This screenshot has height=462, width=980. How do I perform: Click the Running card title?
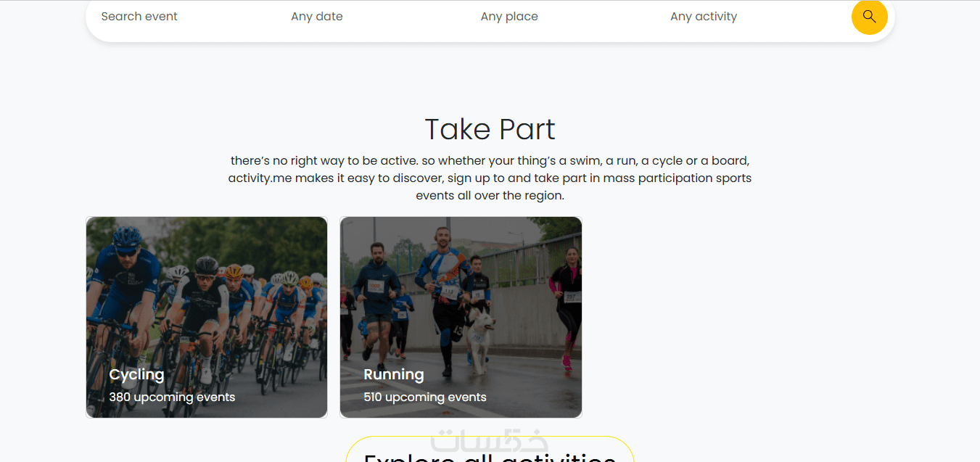pyautogui.click(x=394, y=374)
